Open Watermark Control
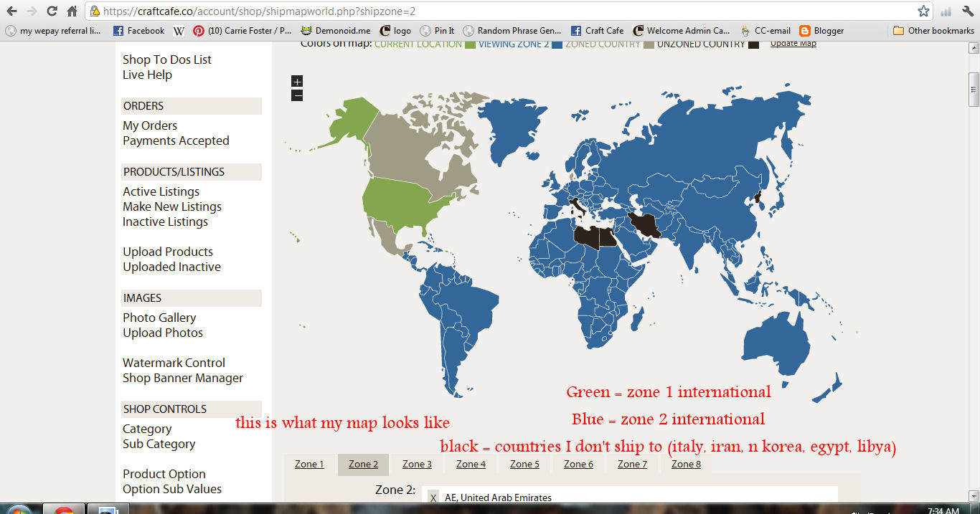The width and height of the screenshot is (980, 514). point(174,363)
